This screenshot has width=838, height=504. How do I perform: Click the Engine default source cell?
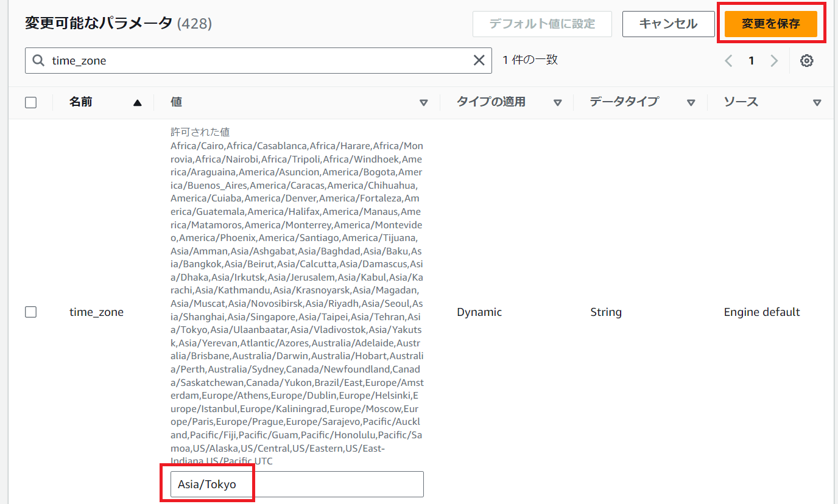pyautogui.click(x=762, y=312)
